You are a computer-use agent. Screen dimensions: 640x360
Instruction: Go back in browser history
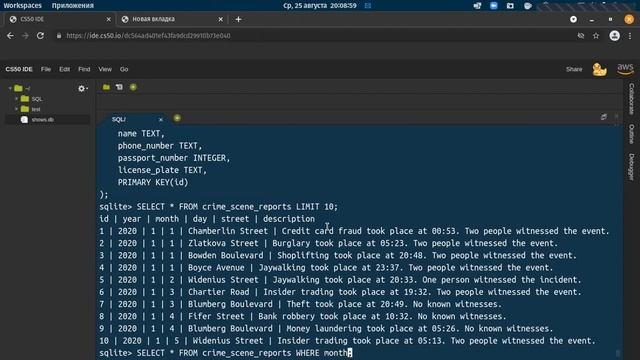click(x=10, y=36)
